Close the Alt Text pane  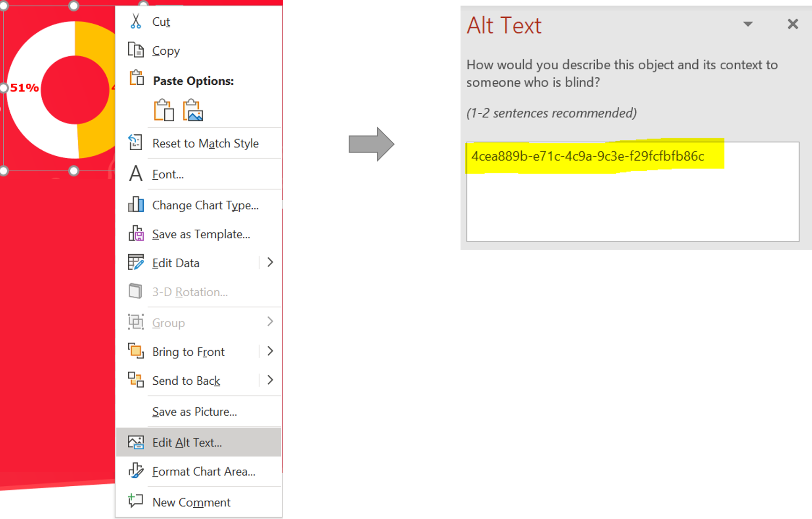pos(792,24)
